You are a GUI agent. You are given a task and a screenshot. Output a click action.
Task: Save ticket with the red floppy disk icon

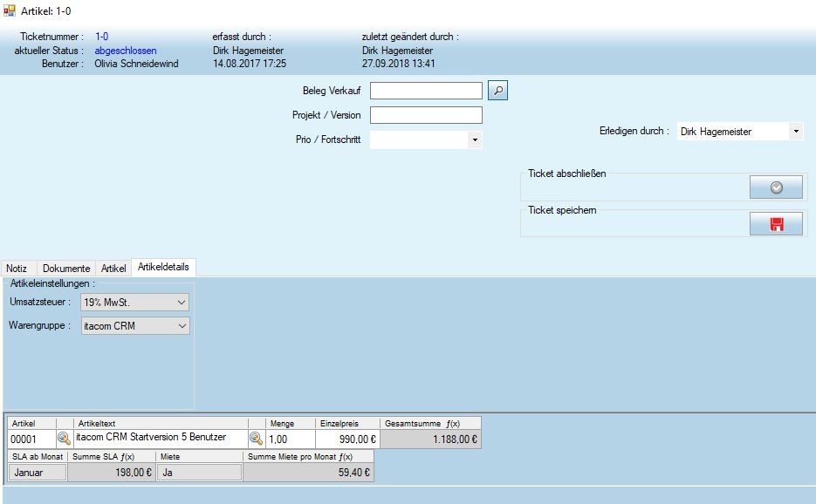click(776, 224)
